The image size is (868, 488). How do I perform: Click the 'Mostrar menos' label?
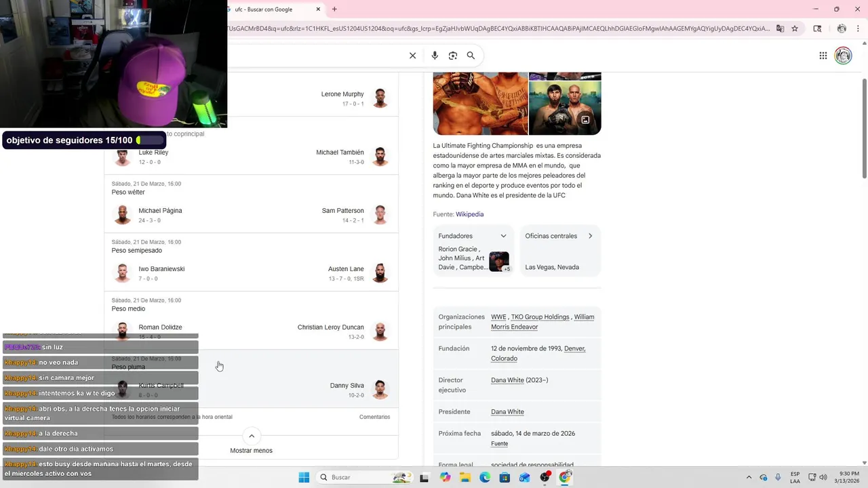pos(251,451)
